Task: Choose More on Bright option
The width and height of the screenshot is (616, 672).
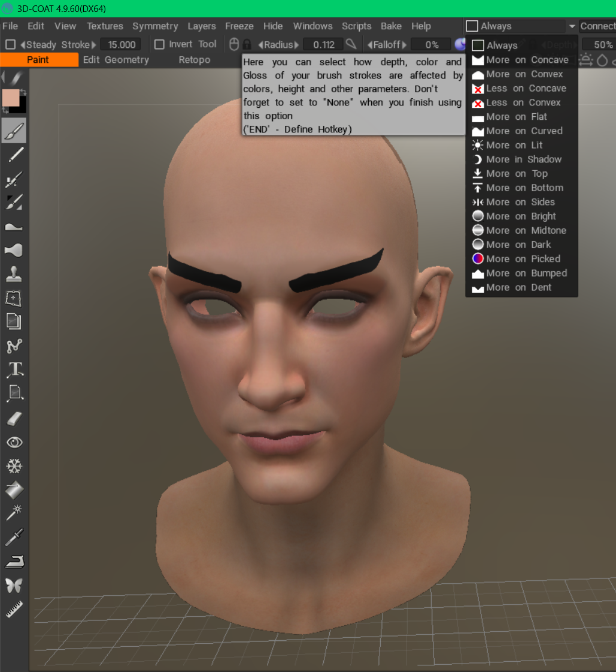Action: (x=522, y=216)
